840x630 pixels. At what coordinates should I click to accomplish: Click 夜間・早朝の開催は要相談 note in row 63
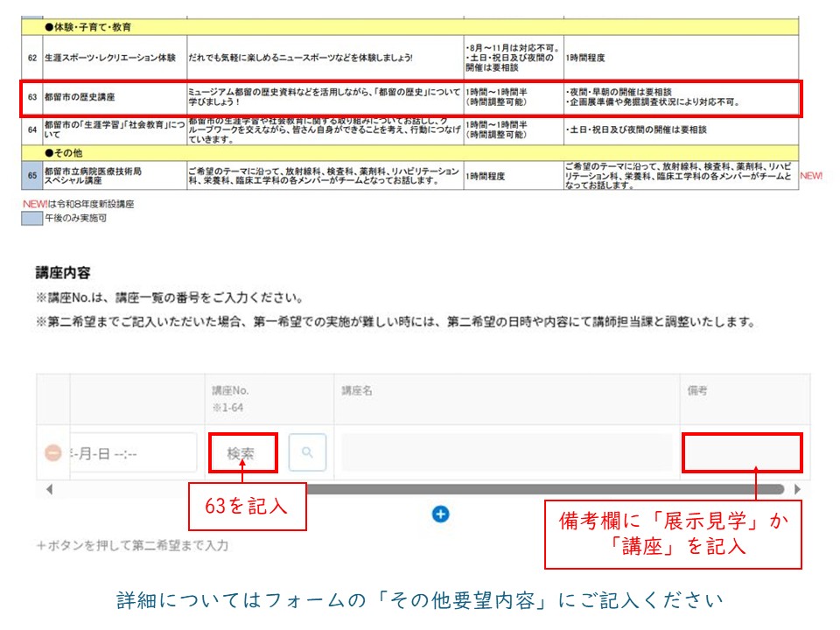[x=619, y=92]
